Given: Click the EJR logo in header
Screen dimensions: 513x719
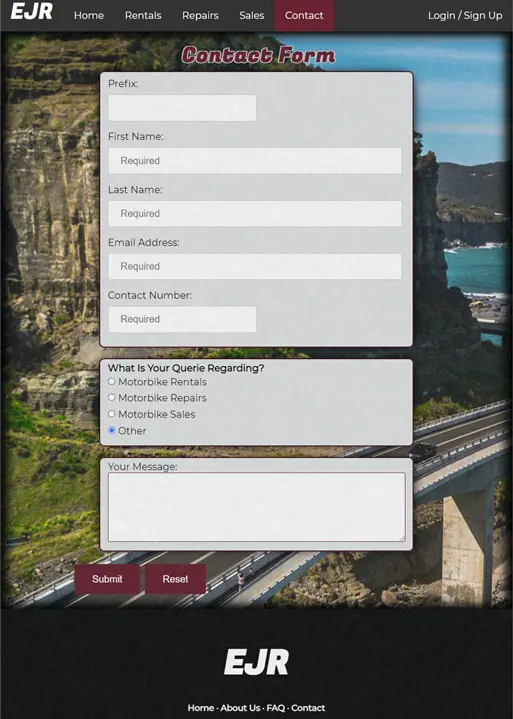Looking at the screenshot, I should tap(32, 11).
